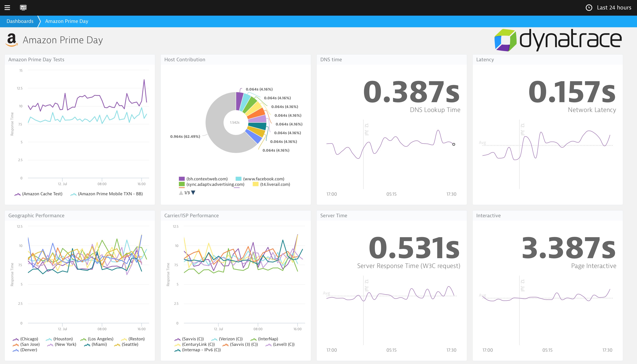The image size is (637, 364).
Task: Go to previous legend page arrow
Action: point(181,193)
